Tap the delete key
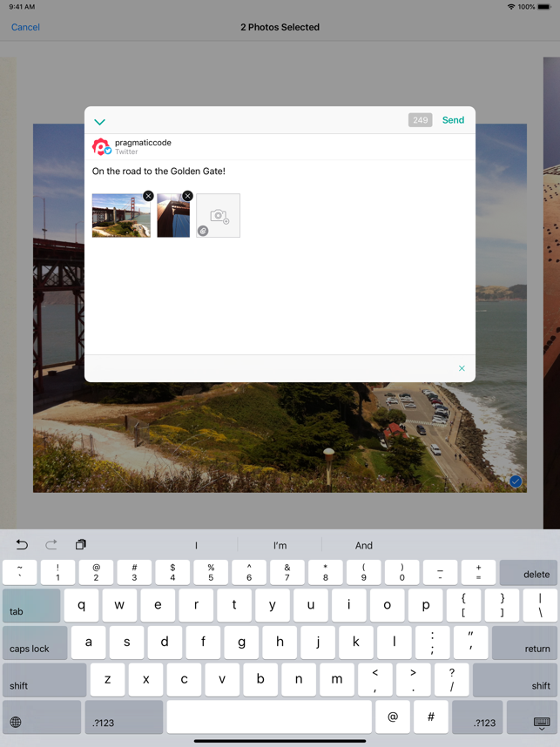560x747 pixels. 528,572
